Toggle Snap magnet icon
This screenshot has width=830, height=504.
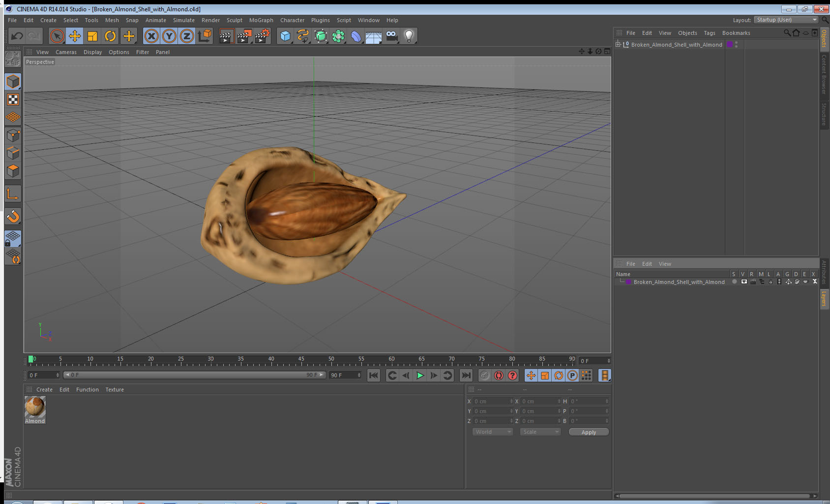tap(13, 216)
